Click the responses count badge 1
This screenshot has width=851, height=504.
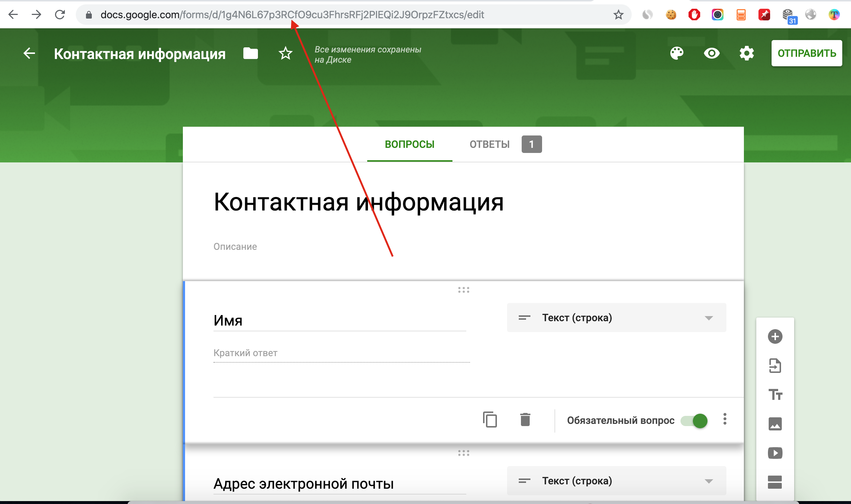532,144
